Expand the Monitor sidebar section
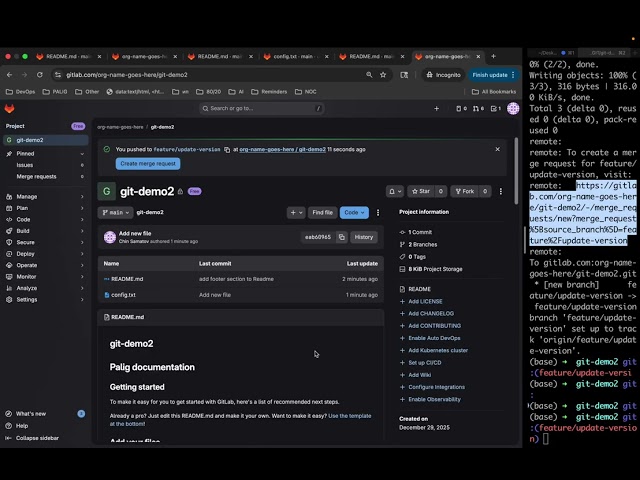 pyautogui.click(x=45, y=277)
